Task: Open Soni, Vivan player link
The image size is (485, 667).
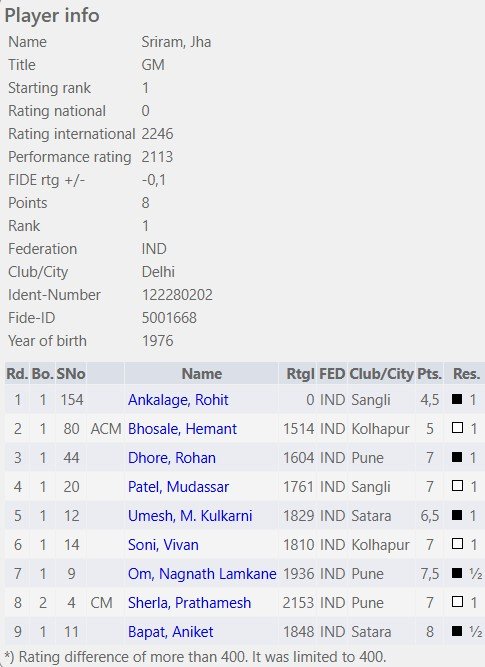Action: click(163, 544)
